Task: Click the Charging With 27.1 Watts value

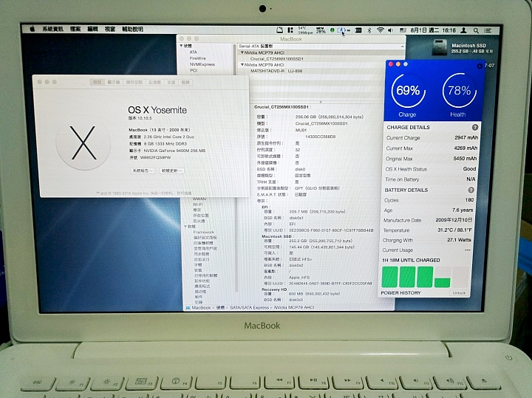Action: point(459,240)
